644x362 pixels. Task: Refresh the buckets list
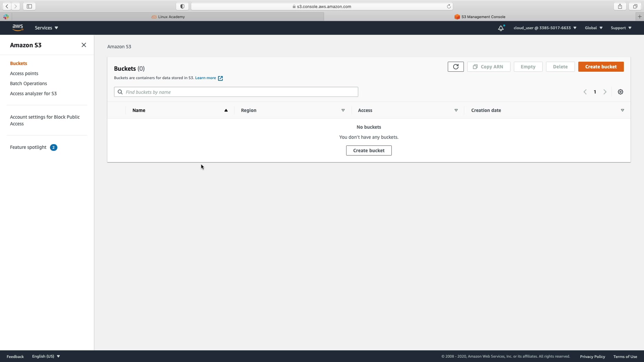[x=456, y=67]
